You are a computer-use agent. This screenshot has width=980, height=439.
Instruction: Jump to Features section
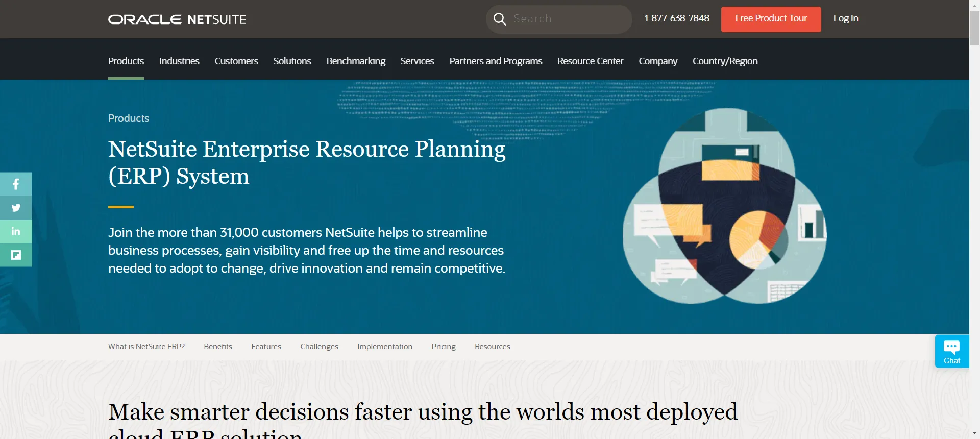[266, 347]
